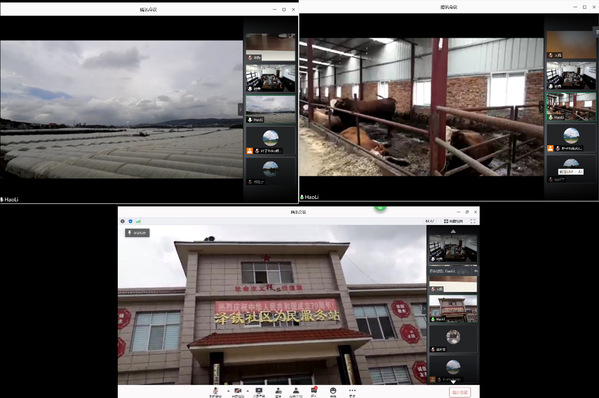Screen dimensions: 599x398
Task: Toggle fullscreen mode in bottom meeting window
Action: point(473,221)
